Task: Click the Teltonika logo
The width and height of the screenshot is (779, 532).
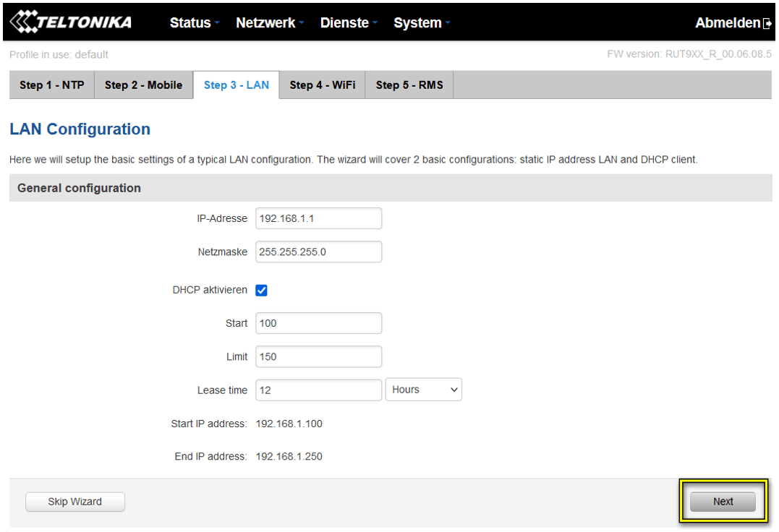Action: (x=71, y=22)
